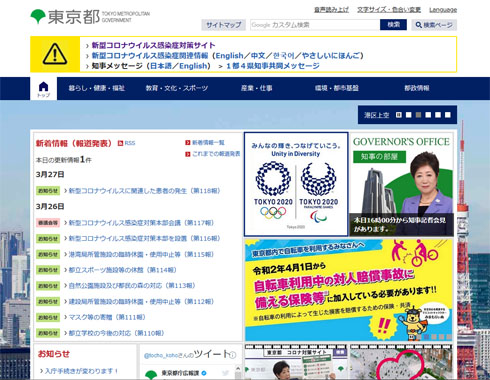Open 文字サイズ・色合い変更 settings link

(389, 10)
